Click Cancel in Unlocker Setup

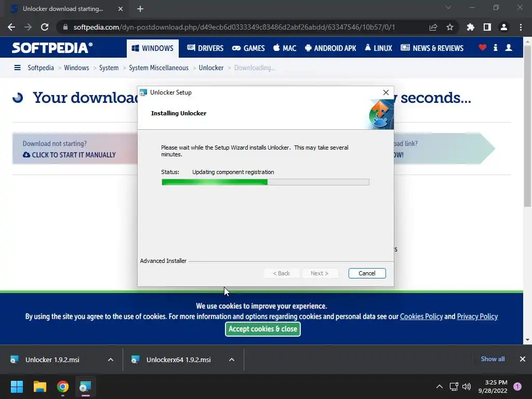pos(367,273)
